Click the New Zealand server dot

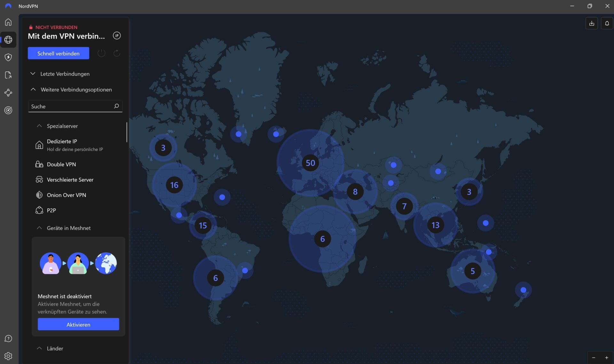click(523, 290)
